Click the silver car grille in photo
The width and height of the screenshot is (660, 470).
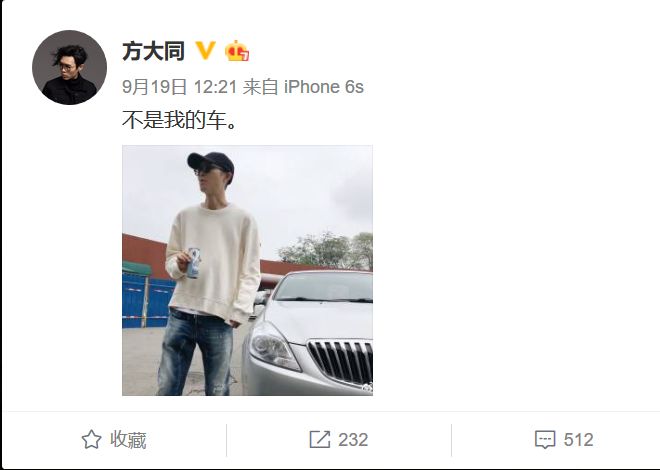[341, 362]
